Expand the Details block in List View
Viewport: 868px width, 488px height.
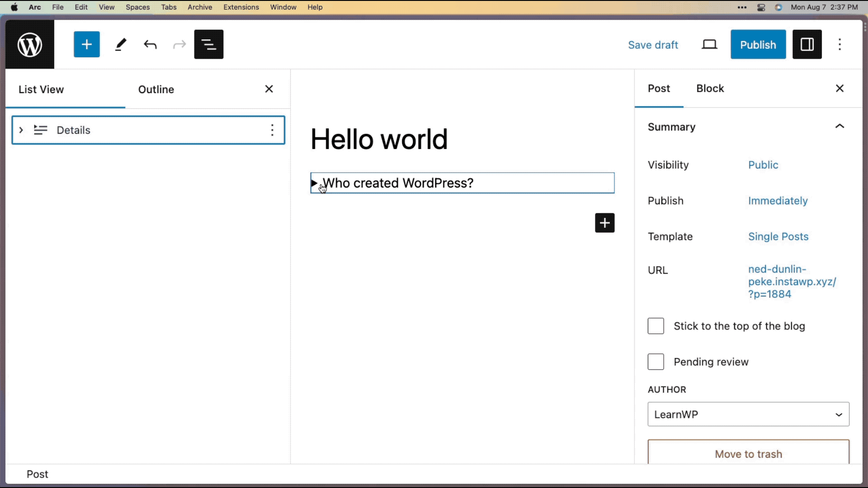point(21,130)
